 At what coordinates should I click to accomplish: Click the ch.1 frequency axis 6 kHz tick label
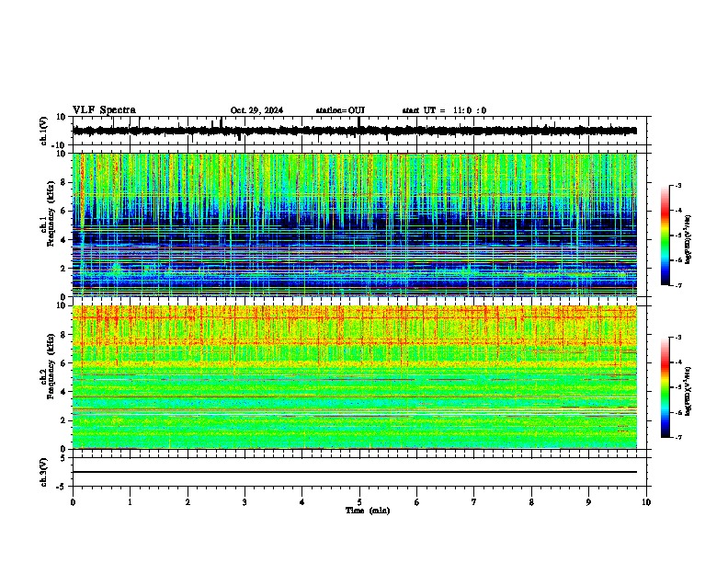click(64, 211)
